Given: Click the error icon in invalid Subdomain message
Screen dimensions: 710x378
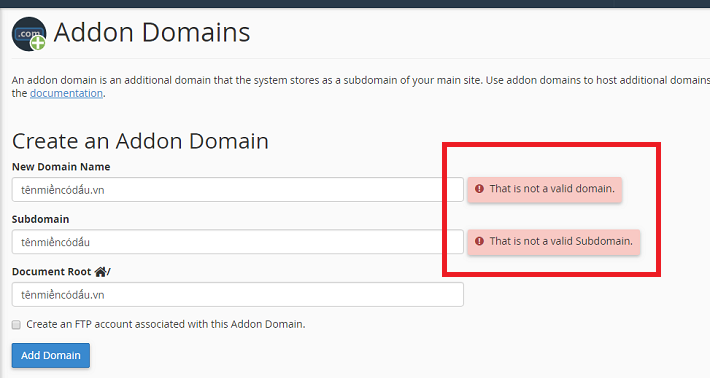Looking at the screenshot, I should coord(479,241).
